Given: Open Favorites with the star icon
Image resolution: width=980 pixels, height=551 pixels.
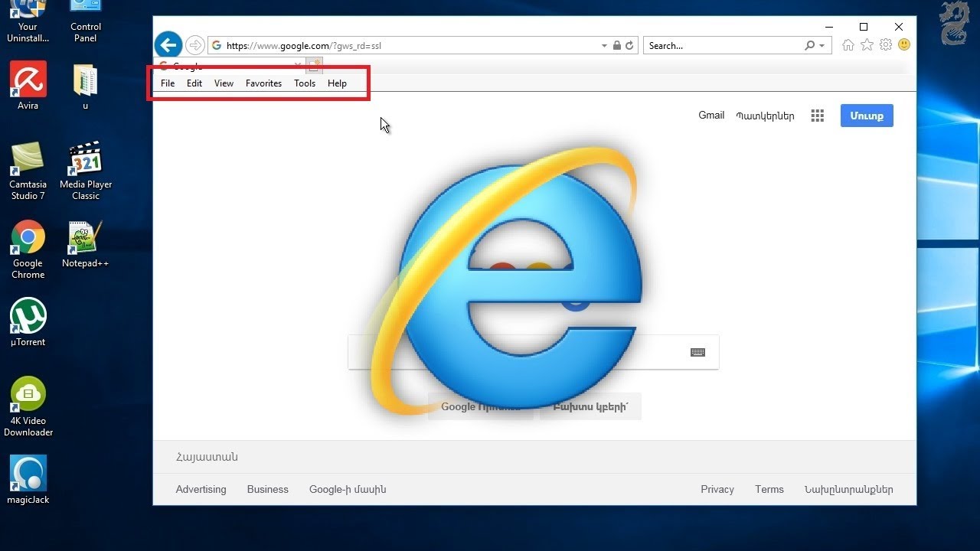Looking at the screenshot, I should (867, 45).
